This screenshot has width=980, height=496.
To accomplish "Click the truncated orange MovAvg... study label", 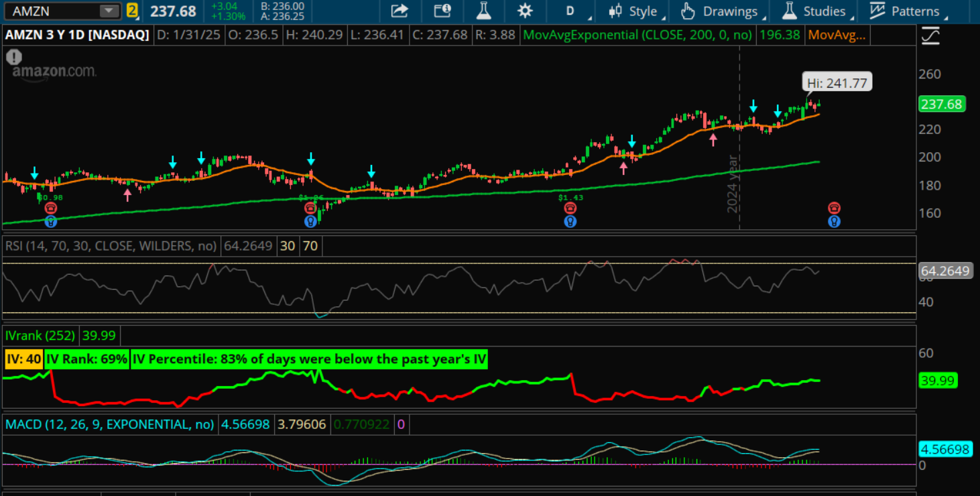I will pyautogui.click(x=837, y=35).
